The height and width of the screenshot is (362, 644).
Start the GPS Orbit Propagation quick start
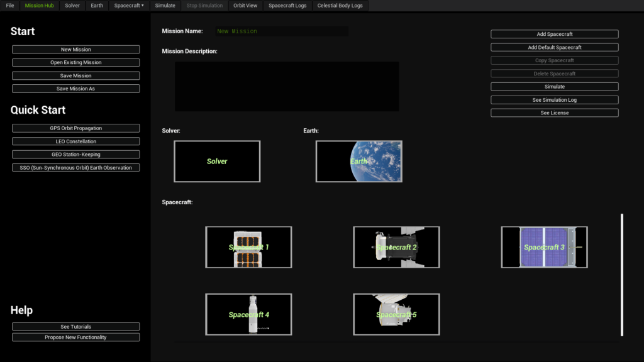click(75, 128)
